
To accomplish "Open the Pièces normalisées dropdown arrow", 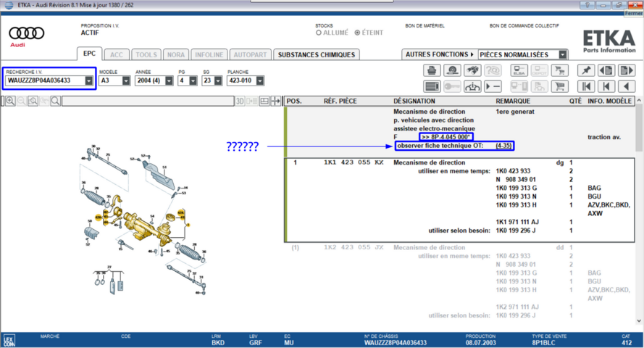I will pyautogui.click(x=563, y=54).
